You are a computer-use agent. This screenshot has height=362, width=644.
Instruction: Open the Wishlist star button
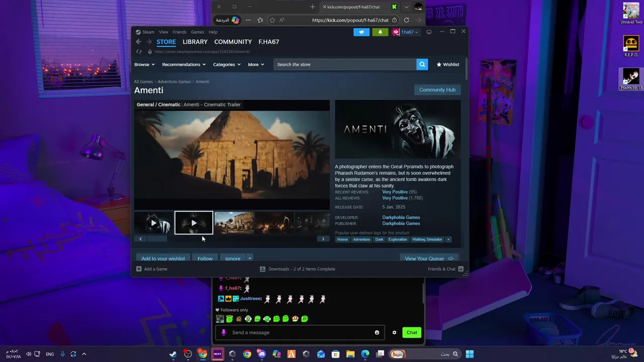[x=448, y=64]
